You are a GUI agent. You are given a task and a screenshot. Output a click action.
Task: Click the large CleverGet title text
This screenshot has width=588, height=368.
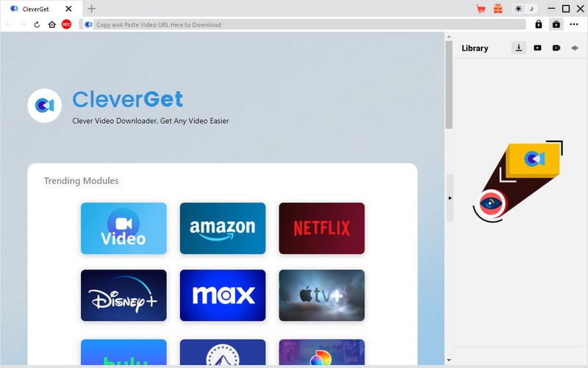pyautogui.click(x=127, y=99)
